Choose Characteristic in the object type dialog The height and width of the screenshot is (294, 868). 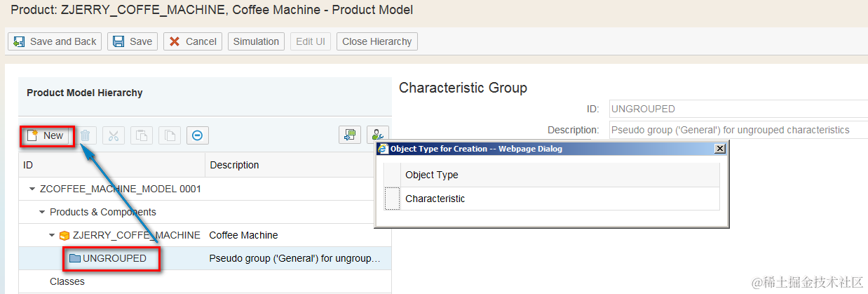[435, 199]
